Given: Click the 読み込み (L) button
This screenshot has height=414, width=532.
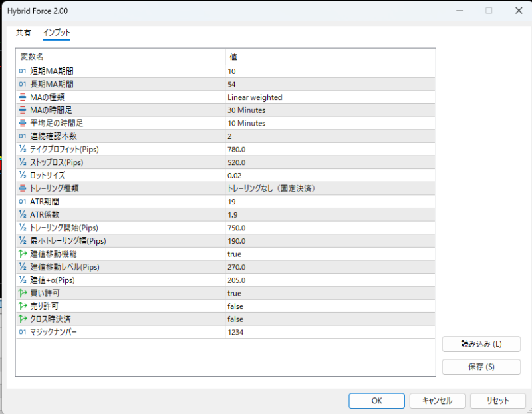Looking at the screenshot, I should 481,344.
